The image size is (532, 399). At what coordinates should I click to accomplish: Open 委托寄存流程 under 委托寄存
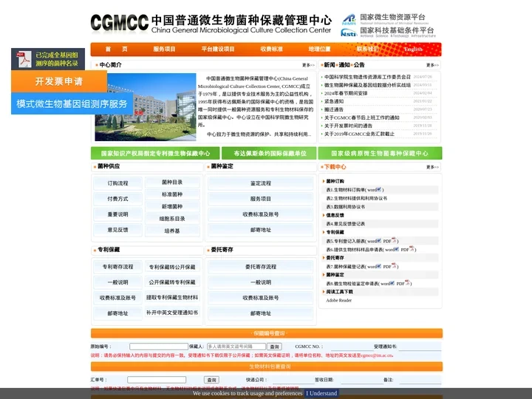(261, 267)
